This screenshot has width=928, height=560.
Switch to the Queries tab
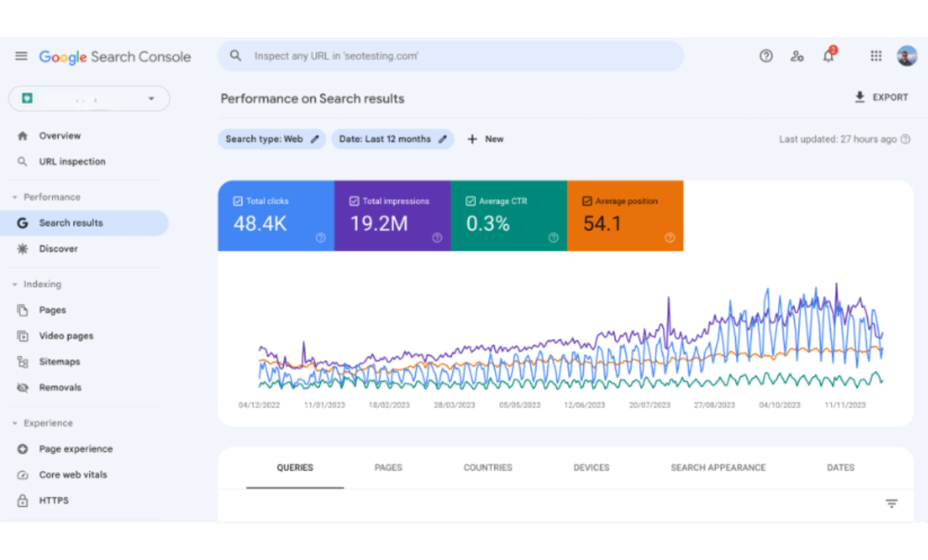tap(295, 468)
